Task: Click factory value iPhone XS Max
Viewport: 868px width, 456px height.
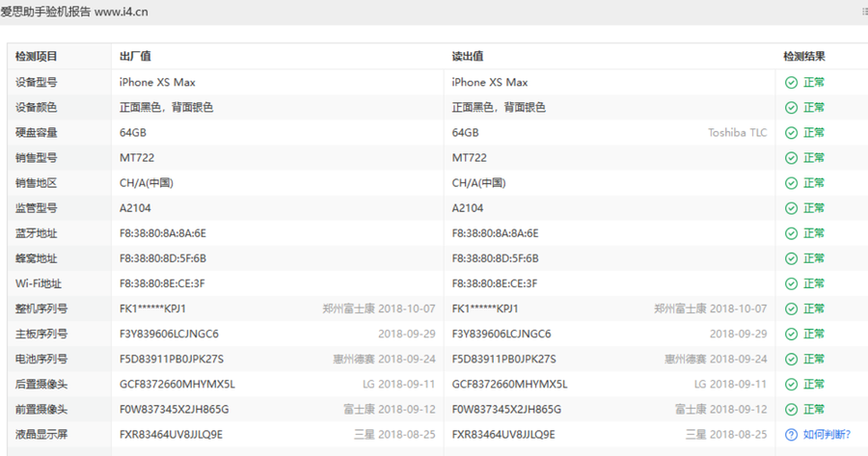Action: click(157, 83)
